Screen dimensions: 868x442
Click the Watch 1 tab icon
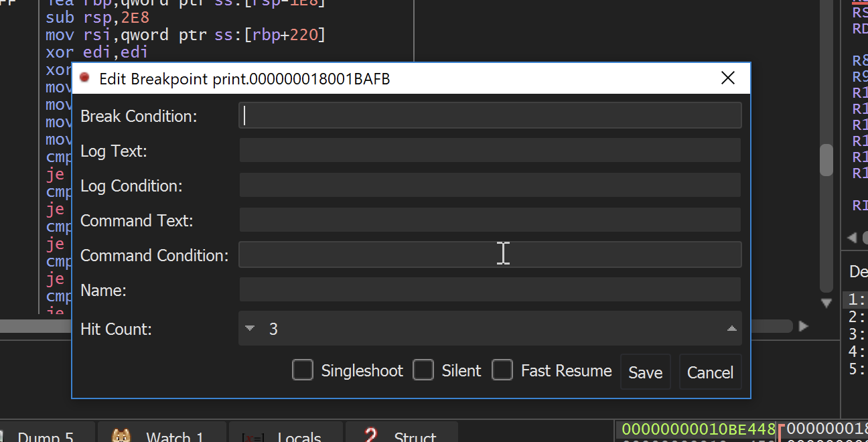[x=121, y=437]
